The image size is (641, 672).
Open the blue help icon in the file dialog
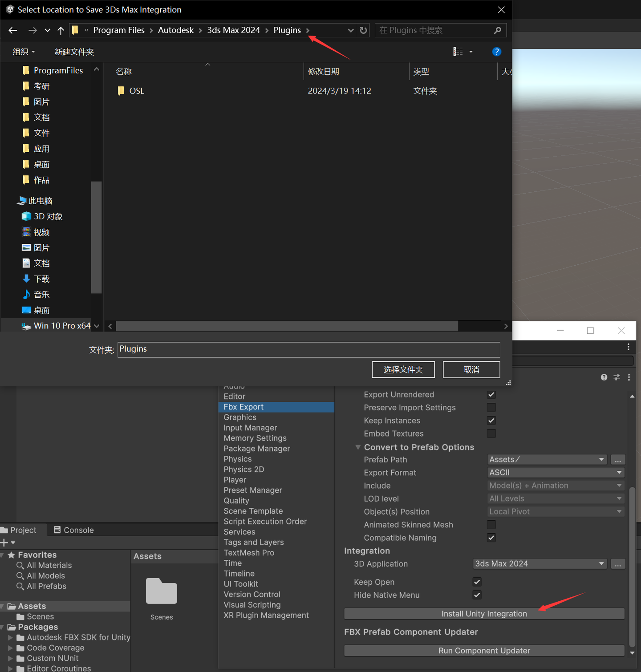click(497, 52)
